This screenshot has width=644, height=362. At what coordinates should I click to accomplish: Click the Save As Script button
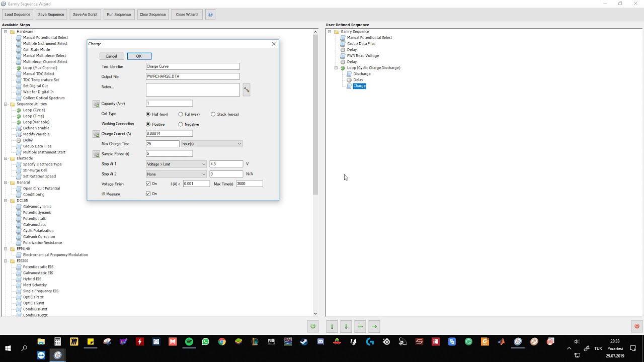(85, 15)
